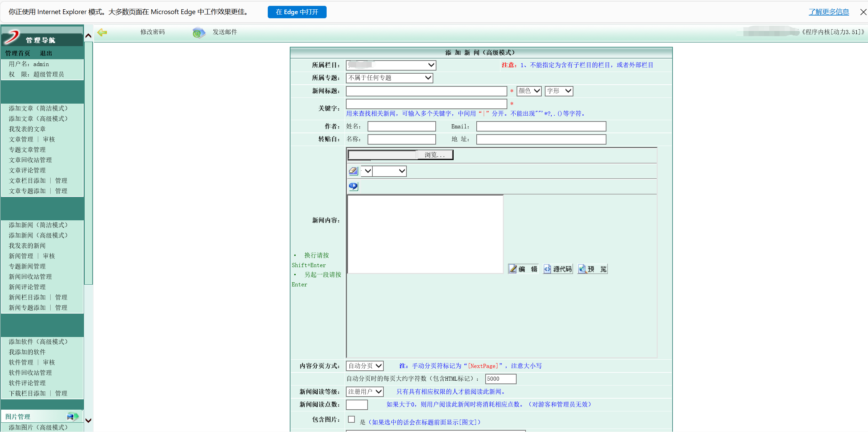This screenshot has height=432, width=868.
Task: Click the sidebar vertical scrollbar thumb
Action: (88, 163)
